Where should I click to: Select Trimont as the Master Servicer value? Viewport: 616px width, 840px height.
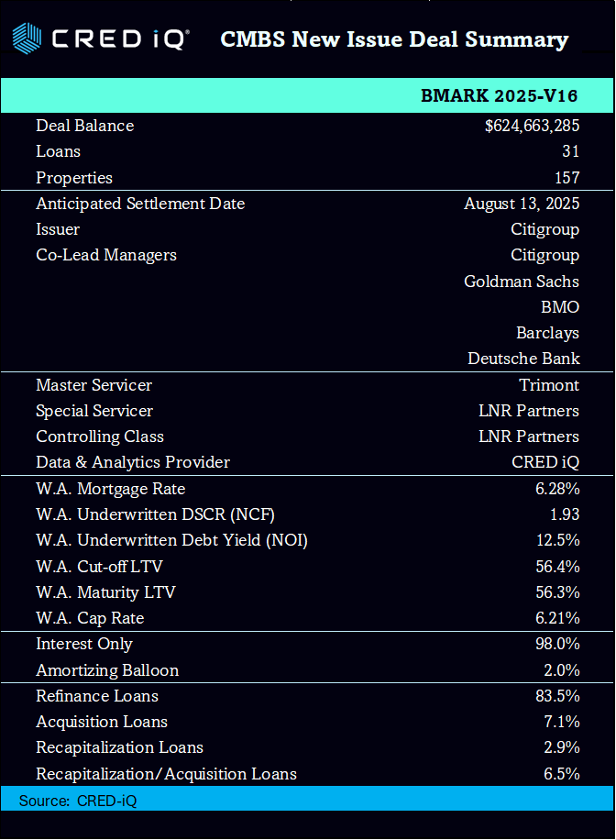click(551, 385)
